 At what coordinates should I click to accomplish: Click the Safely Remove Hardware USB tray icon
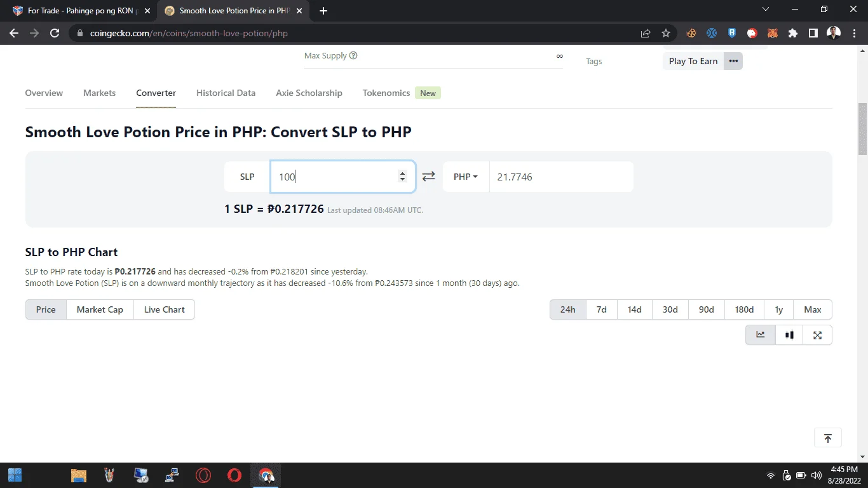point(787,475)
